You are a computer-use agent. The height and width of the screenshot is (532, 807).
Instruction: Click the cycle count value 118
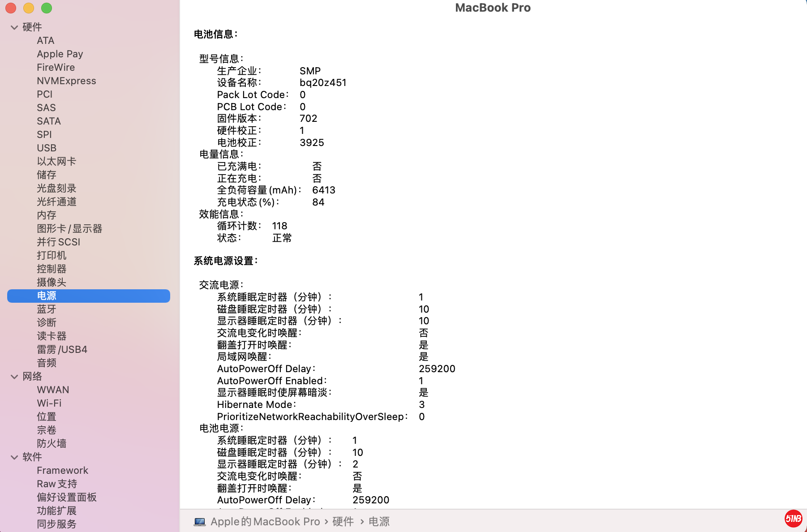(279, 226)
